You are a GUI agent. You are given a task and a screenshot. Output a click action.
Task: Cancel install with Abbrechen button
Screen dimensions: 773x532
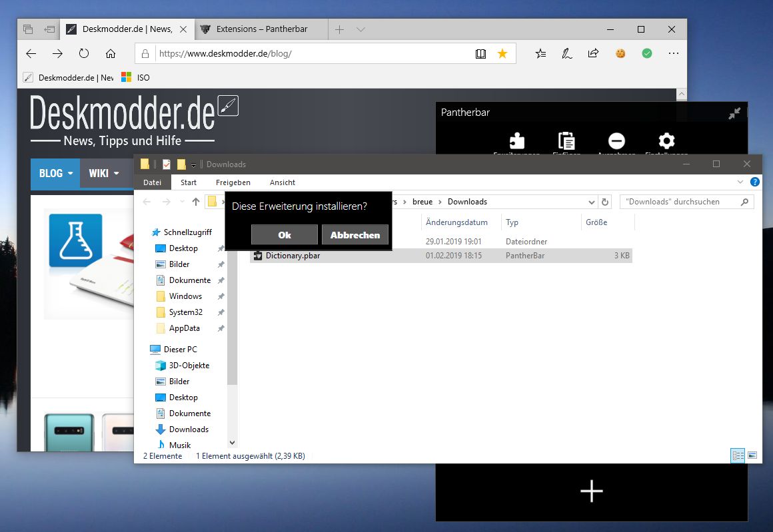point(355,235)
